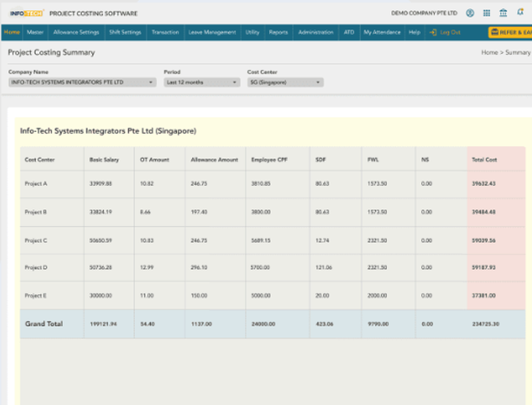532x405 pixels.
Task: Click the Employee CPF column header
Action: coord(269,160)
